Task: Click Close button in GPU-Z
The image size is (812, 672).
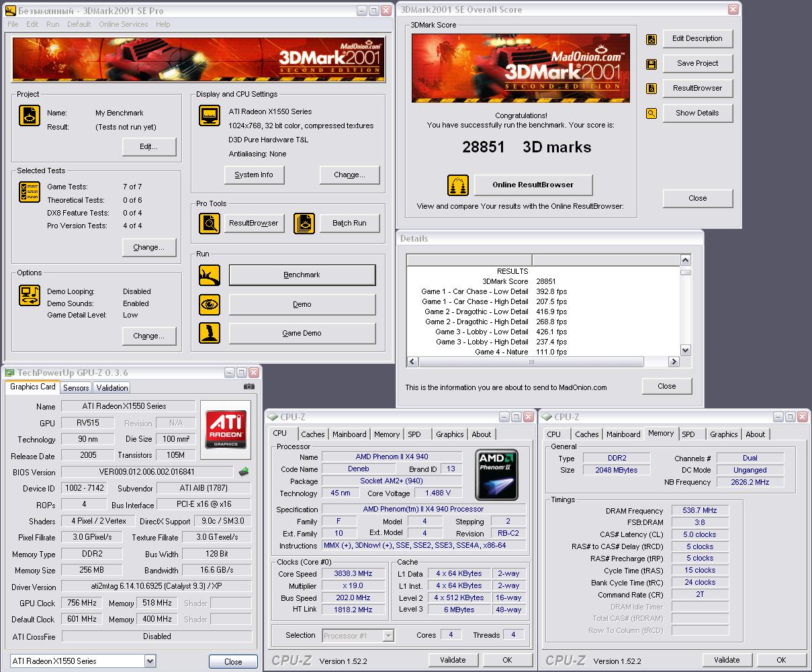Action: coord(233,662)
